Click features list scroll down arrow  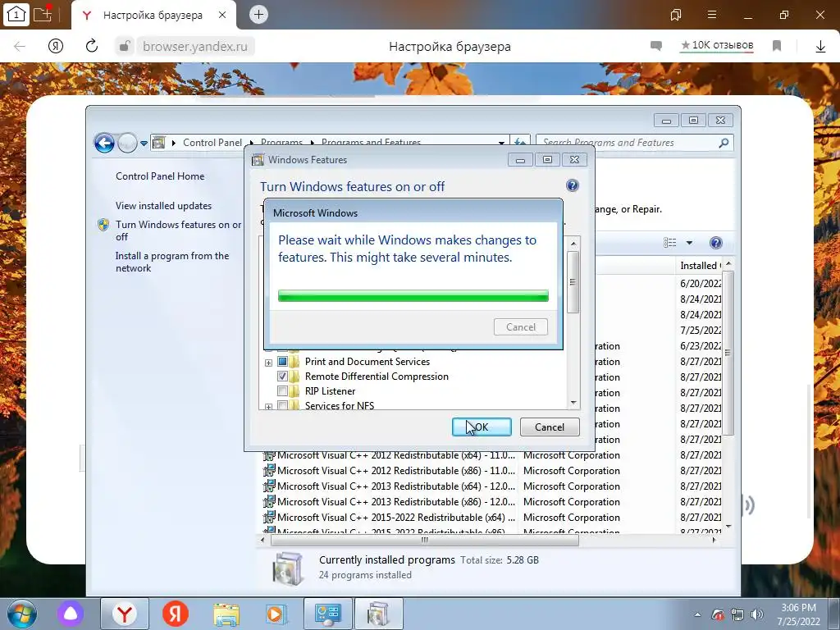click(x=573, y=403)
